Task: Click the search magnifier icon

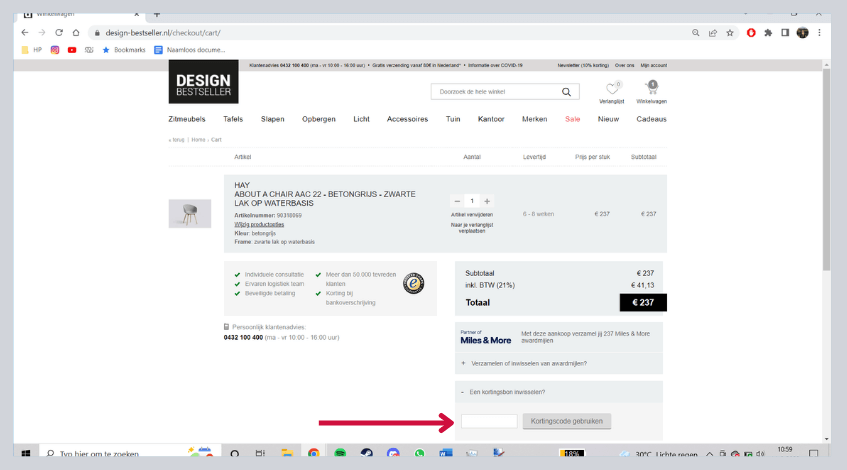Action: point(566,92)
